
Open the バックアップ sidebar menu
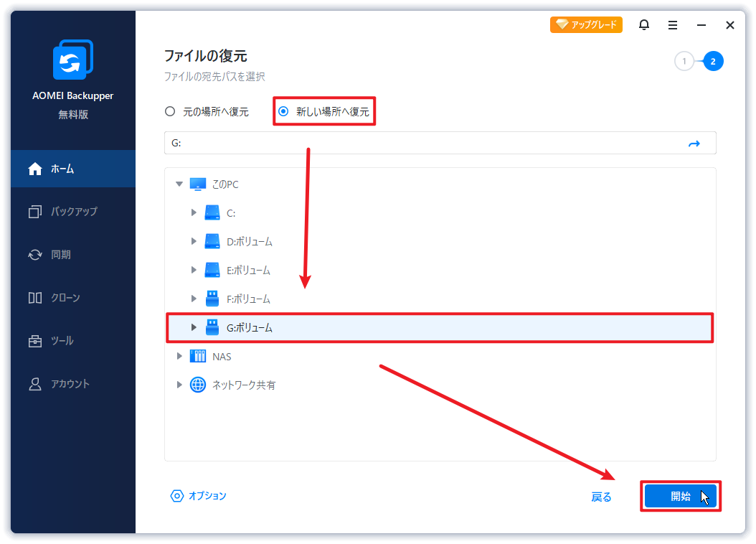[x=73, y=212]
